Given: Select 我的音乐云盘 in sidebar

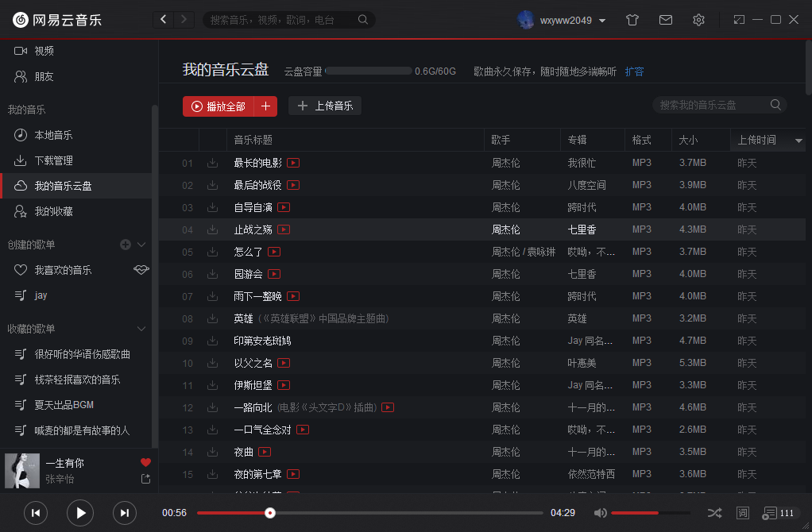Looking at the screenshot, I should 76,186.
